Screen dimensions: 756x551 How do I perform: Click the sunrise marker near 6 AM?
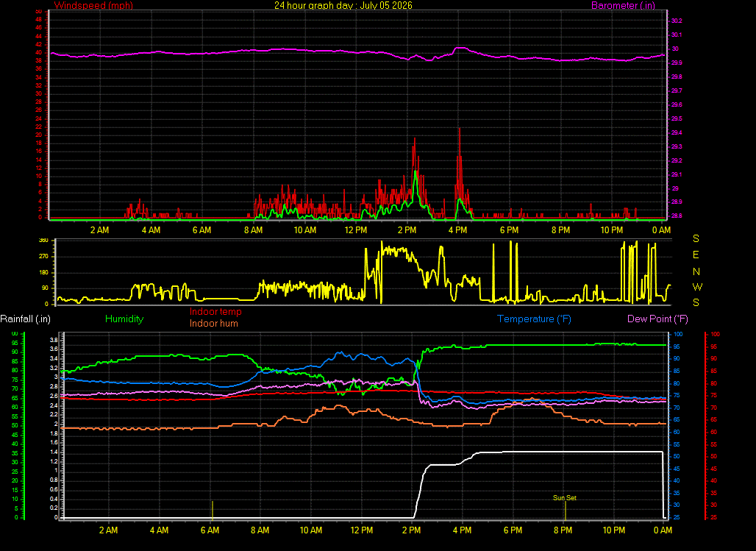pyautogui.click(x=212, y=510)
